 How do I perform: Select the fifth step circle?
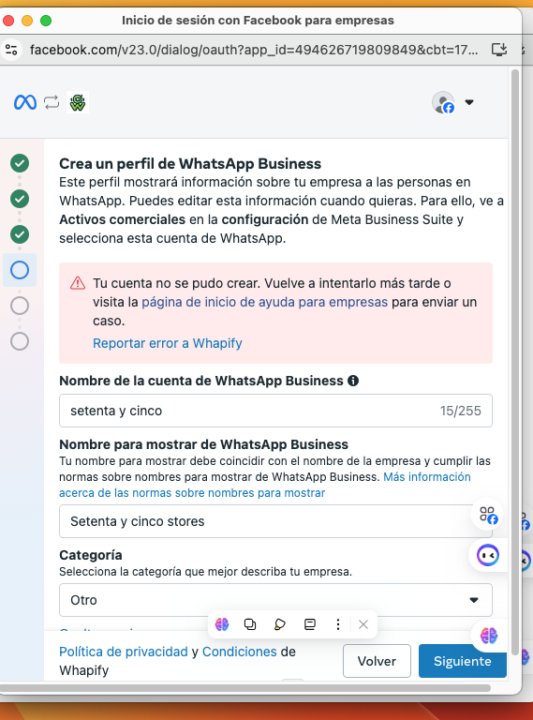20,306
